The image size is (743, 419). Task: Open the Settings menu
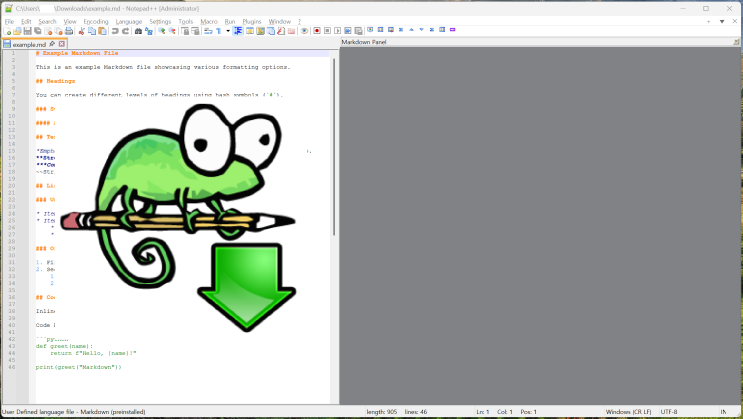tap(160, 21)
